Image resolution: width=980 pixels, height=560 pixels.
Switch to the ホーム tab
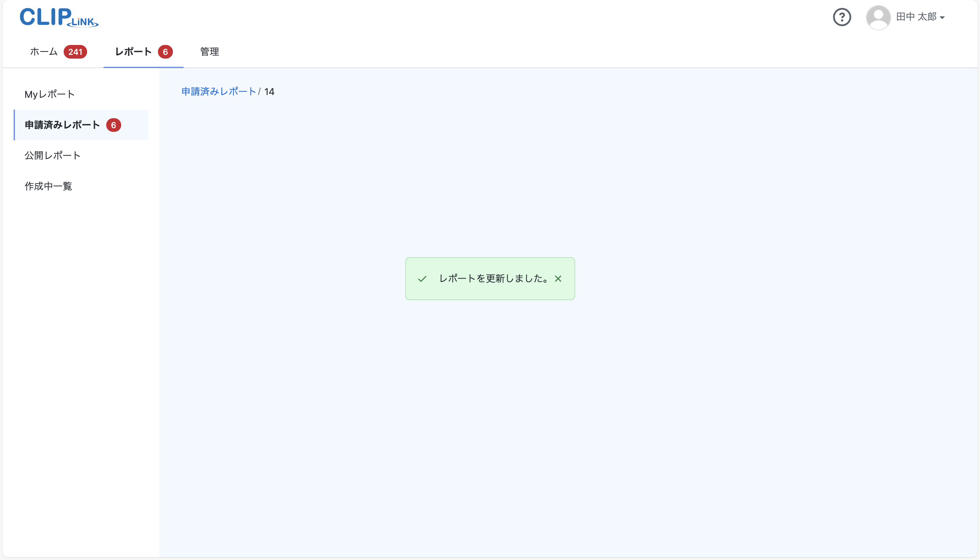(x=43, y=51)
